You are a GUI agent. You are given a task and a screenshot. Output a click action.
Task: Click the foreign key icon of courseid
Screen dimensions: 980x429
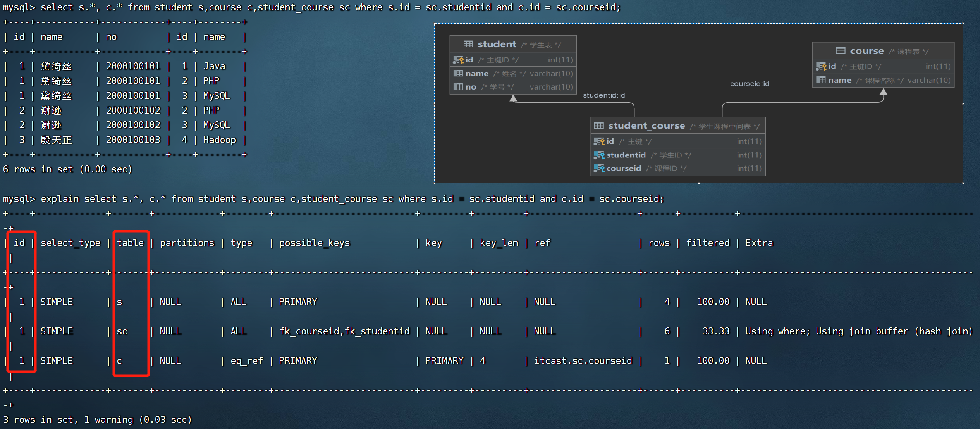pyautogui.click(x=599, y=168)
